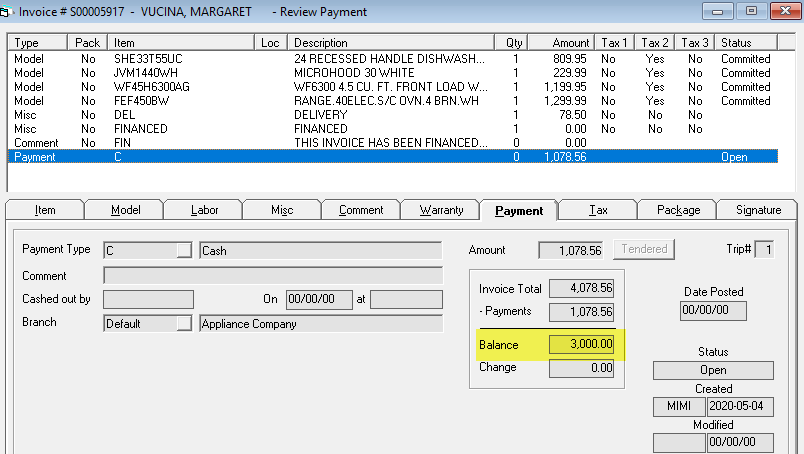Viewport: 804px width, 454px height.
Task: Select the FIN comment row
Action: [393, 143]
